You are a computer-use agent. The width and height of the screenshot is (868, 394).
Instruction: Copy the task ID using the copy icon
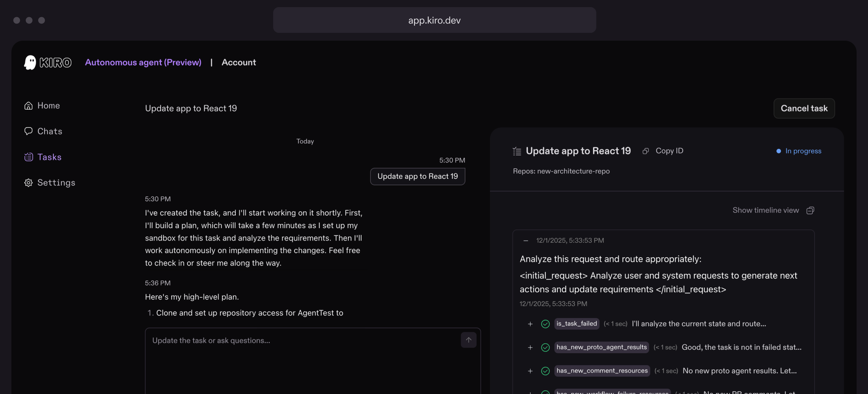[x=645, y=151]
